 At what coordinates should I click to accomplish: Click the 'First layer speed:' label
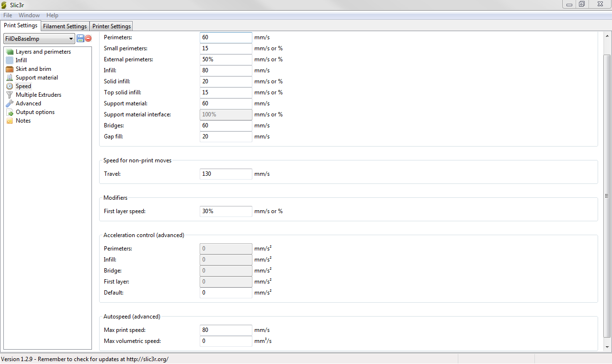click(125, 211)
